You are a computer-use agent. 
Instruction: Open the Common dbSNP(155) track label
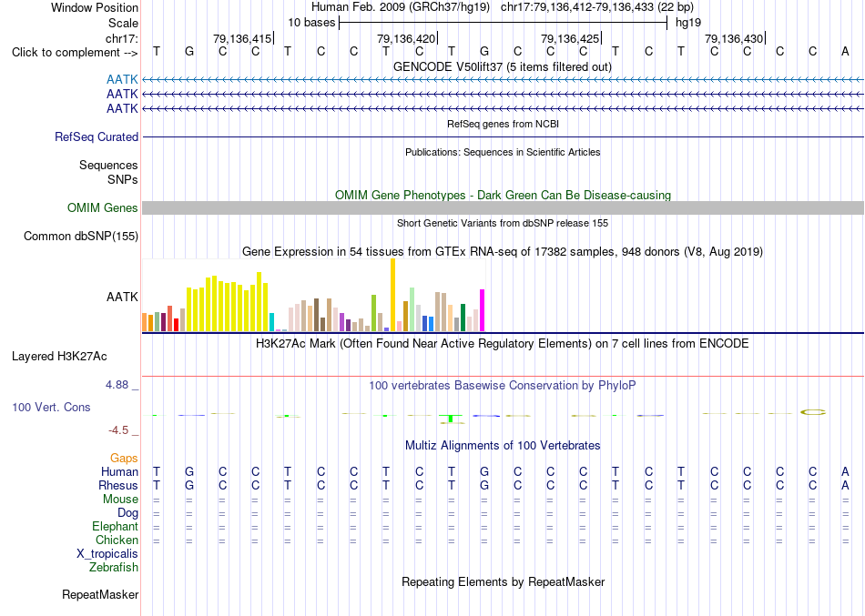80,236
